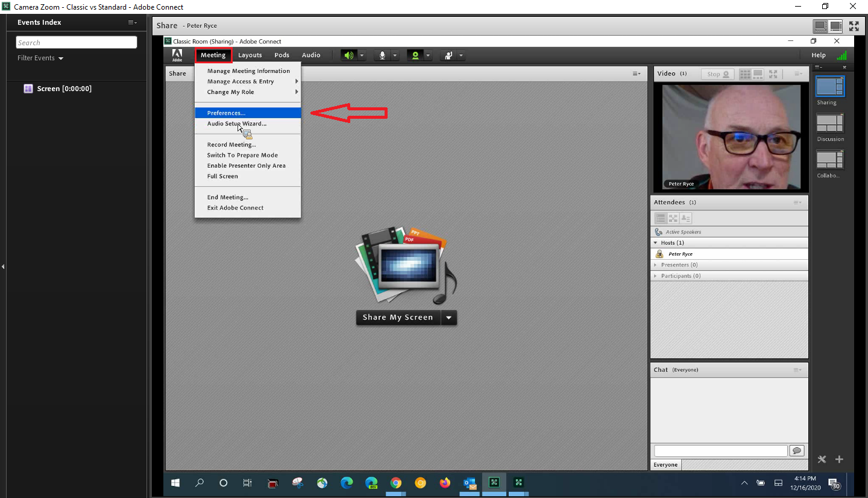Open Windows Start button in shared taskbar
868x498 pixels.
point(176,483)
